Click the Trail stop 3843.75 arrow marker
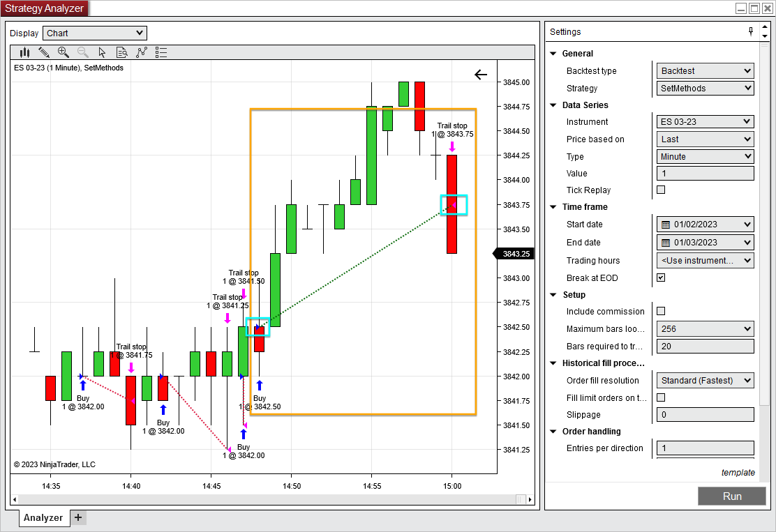The height and width of the screenshot is (532, 776). click(452, 146)
